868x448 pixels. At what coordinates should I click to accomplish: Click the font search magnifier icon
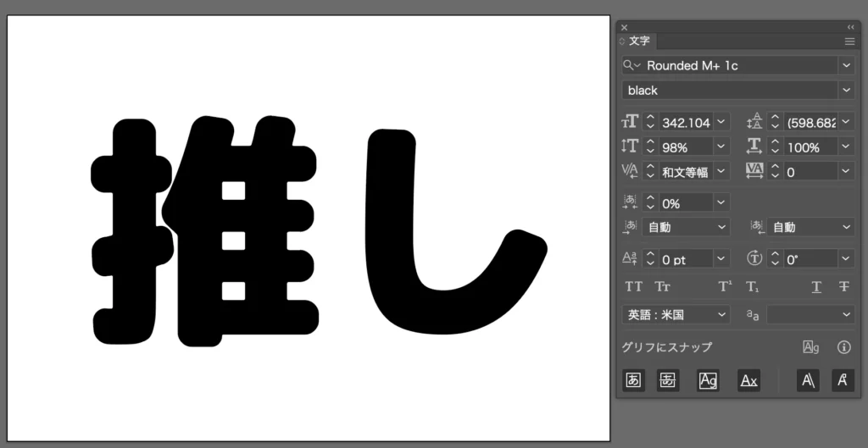[x=631, y=65]
